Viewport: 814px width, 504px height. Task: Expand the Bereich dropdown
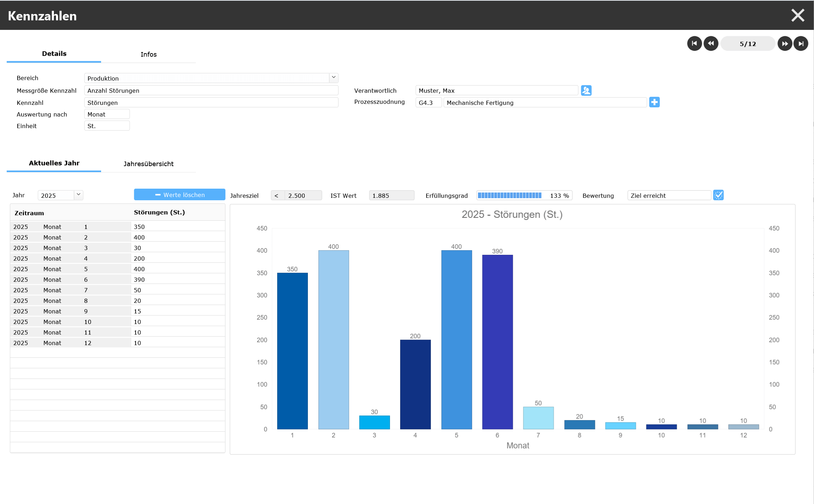tap(334, 78)
